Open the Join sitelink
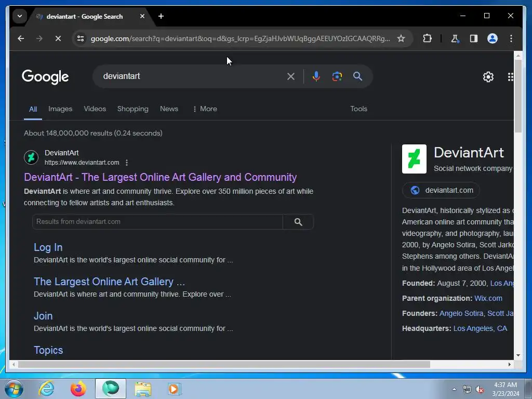532x399 pixels. pos(43,316)
